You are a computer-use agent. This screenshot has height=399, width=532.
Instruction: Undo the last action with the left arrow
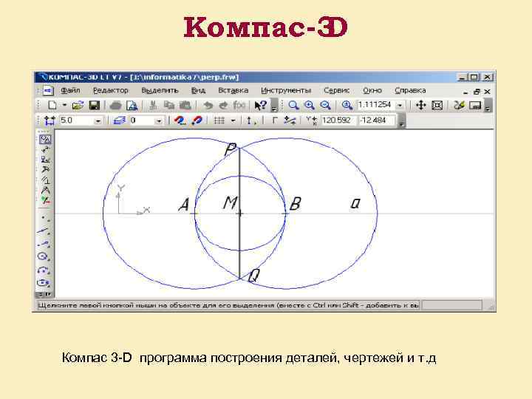[208, 106]
